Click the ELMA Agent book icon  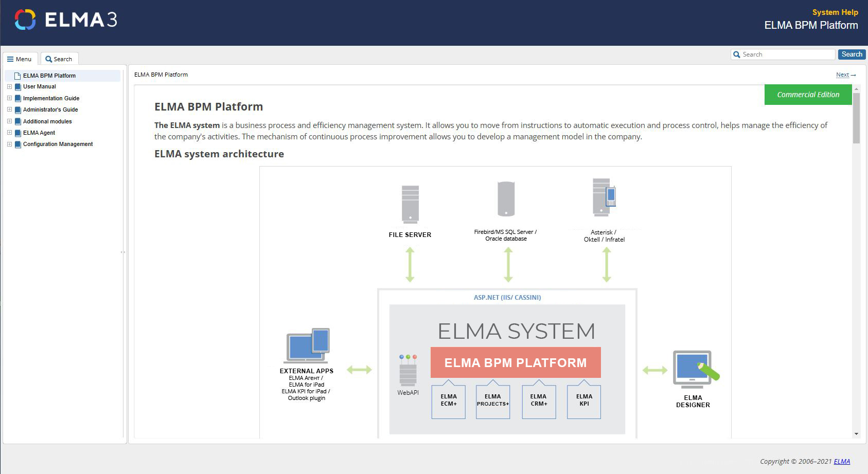click(18, 133)
